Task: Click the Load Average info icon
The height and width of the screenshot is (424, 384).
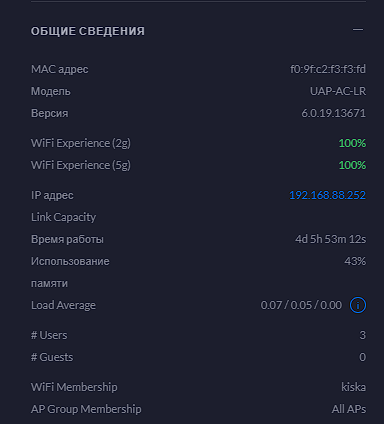Action: click(x=358, y=305)
